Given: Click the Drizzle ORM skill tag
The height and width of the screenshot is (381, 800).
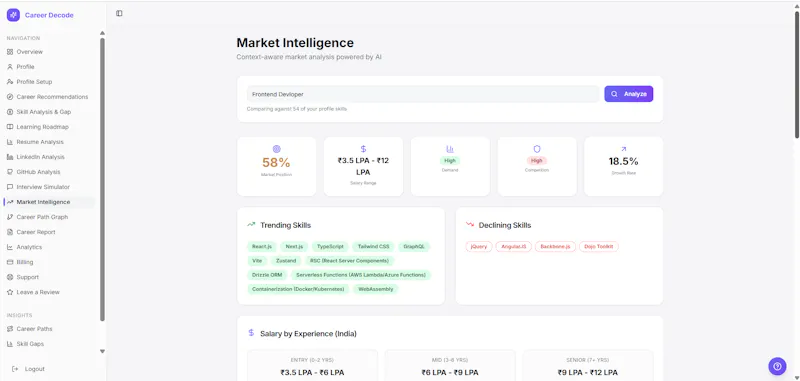Looking at the screenshot, I should (267, 275).
